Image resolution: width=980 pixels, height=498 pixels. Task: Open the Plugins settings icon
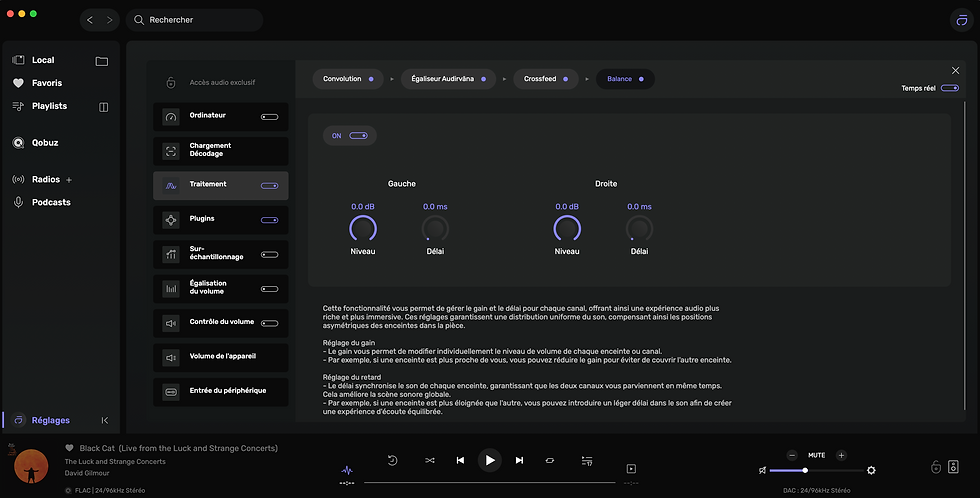[x=171, y=220]
